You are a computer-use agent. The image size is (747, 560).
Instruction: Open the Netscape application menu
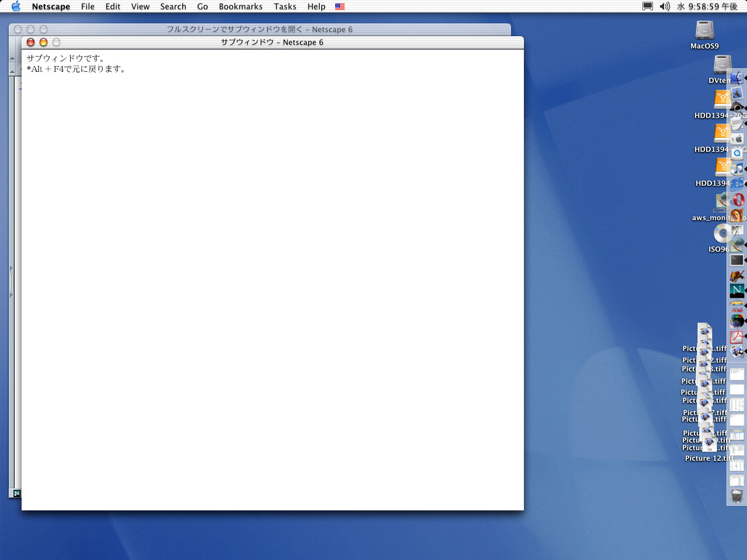tap(51, 6)
